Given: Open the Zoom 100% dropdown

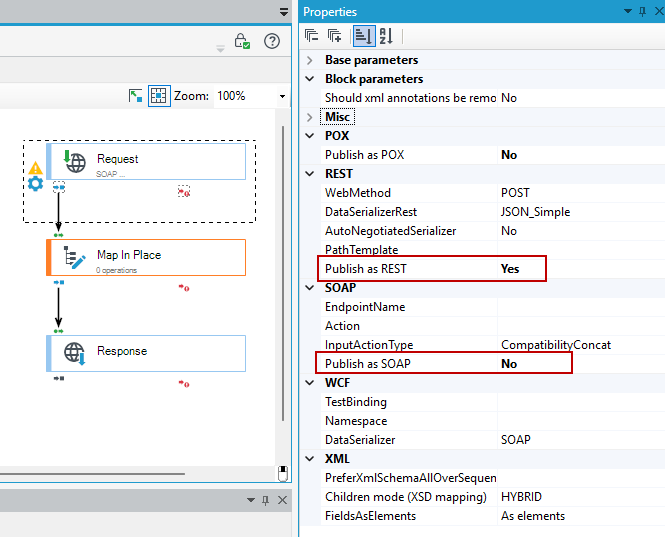Looking at the screenshot, I should coord(282,96).
